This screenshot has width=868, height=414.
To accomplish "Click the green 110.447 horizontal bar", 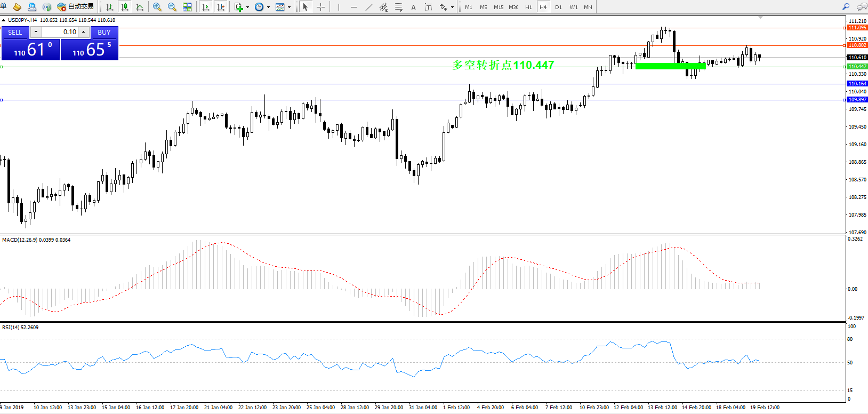I will 670,66.
